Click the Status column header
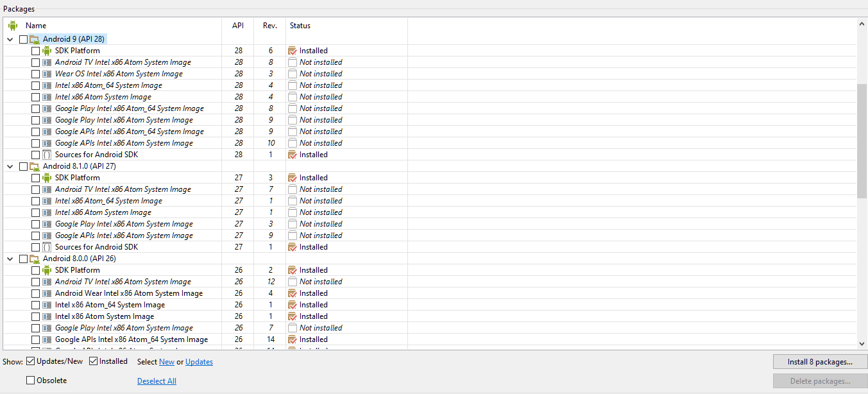 [x=300, y=26]
